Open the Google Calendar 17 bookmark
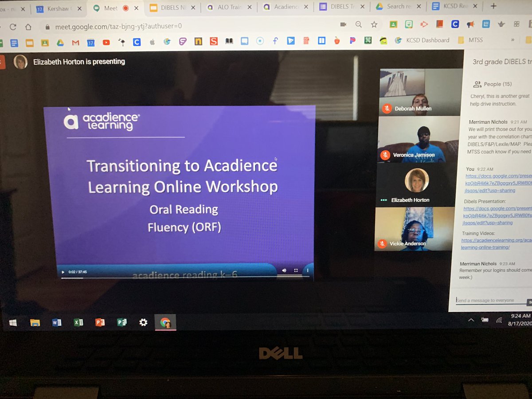This screenshot has height=399, width=532. [x=90, y=43]
